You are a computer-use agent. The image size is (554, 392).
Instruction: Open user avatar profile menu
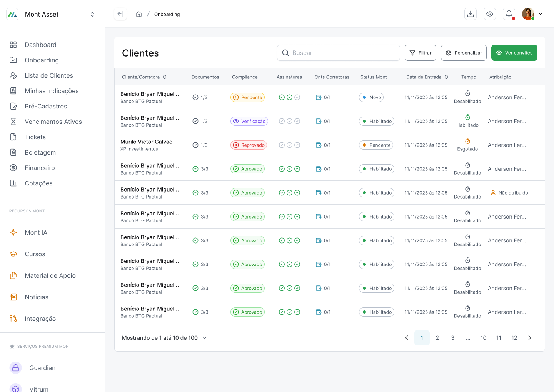(x=532, y=14)
